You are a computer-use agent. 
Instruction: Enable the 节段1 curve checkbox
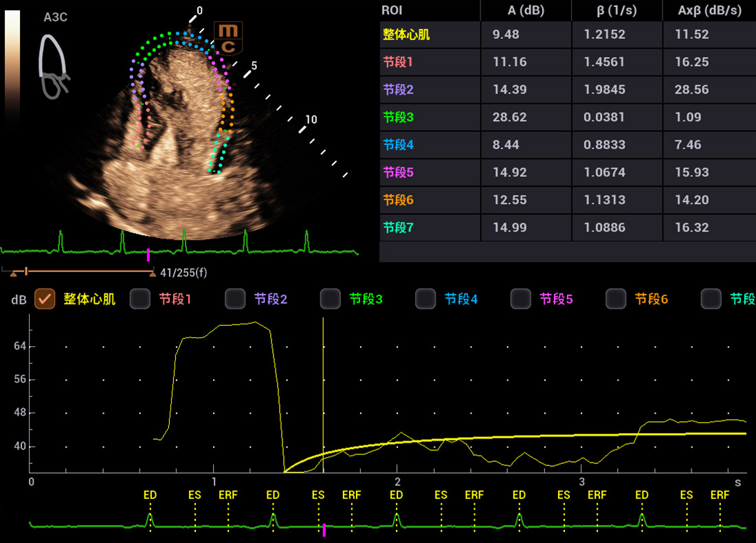pos(140,298)
